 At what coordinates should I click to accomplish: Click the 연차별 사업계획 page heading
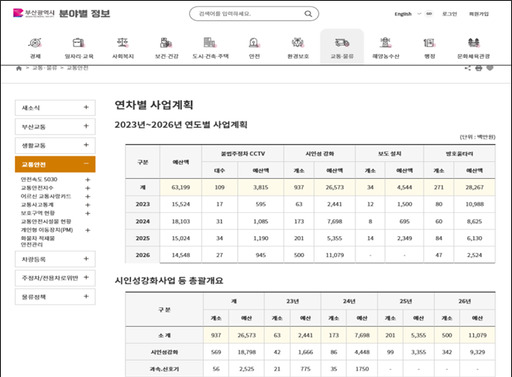154,105
